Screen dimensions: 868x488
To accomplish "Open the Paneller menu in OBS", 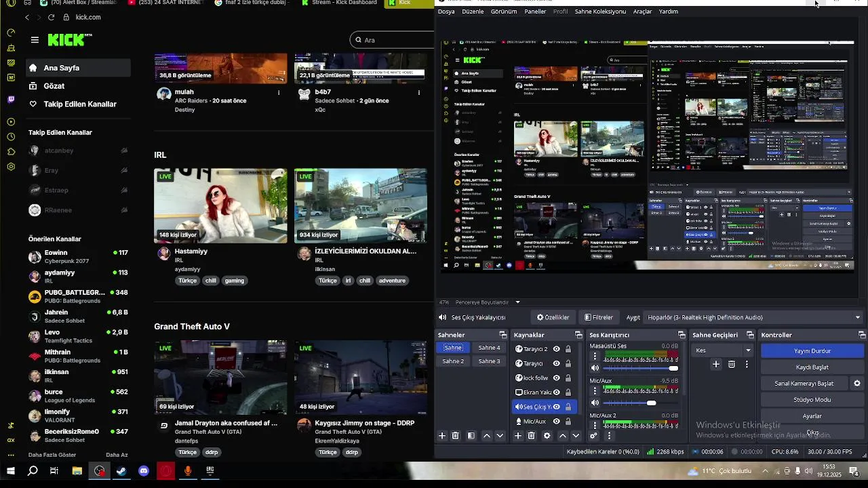I will tap(535, 12).
